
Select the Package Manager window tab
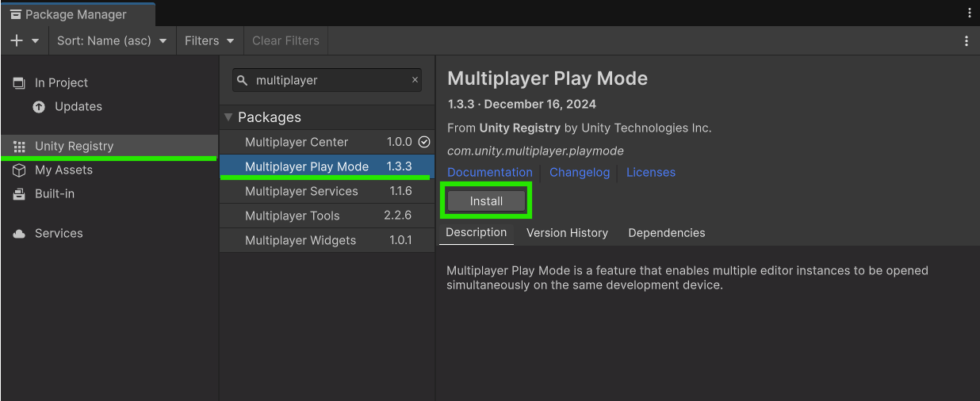click(78, 14)
